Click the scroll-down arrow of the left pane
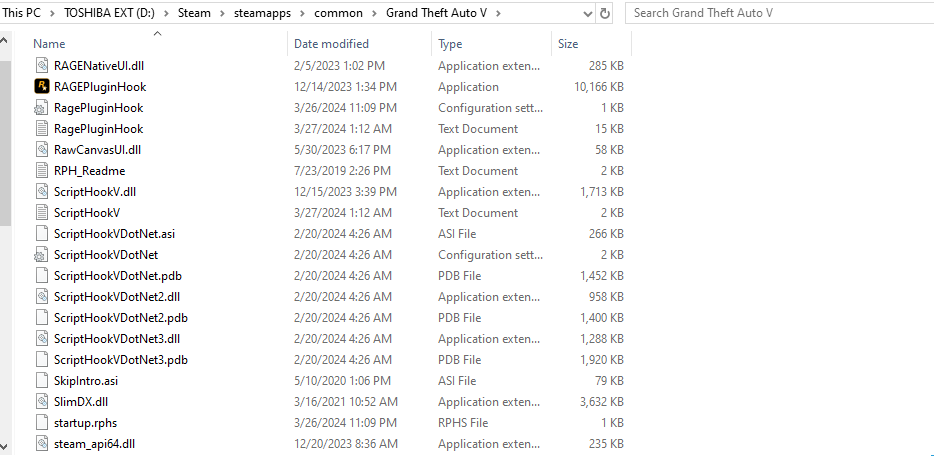Viewport: 934px width, 456px height. pos(5,444)
